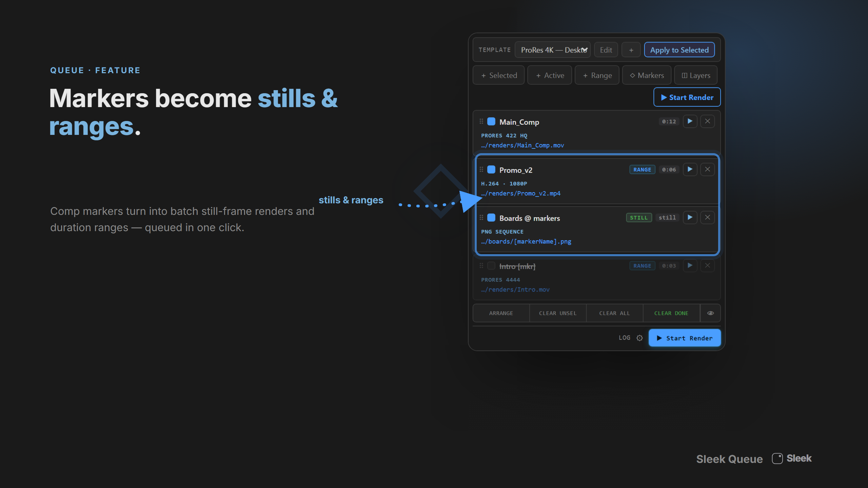Click the Sleek logo icon
The width and height of the screenshot is (868, 488).
[777, 459]
